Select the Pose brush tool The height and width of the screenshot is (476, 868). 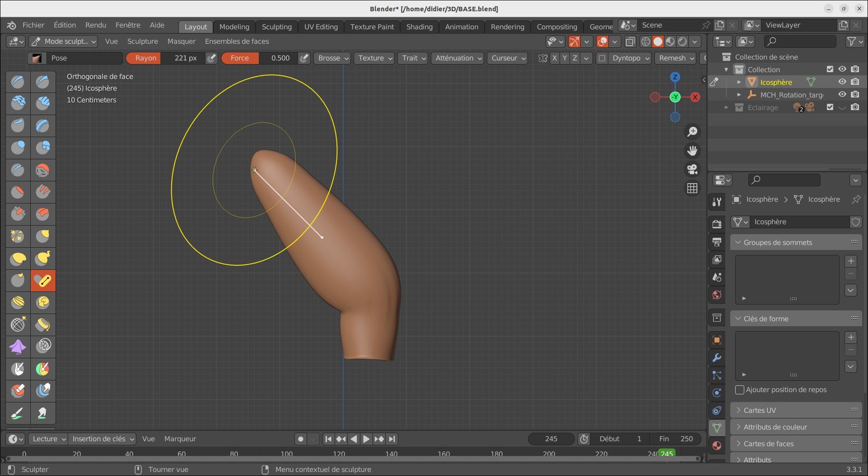(43, 281)
